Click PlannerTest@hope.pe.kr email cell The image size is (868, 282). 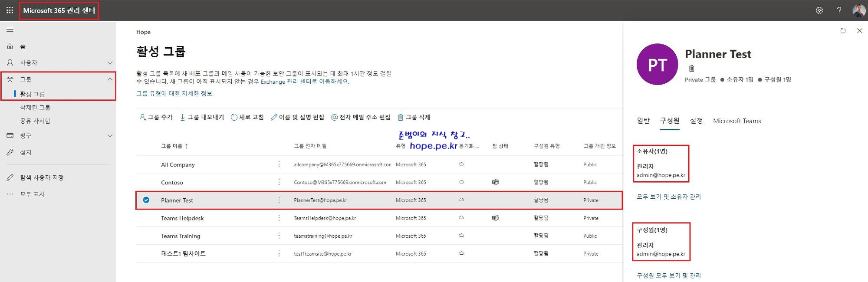click(x=320, y=200)
